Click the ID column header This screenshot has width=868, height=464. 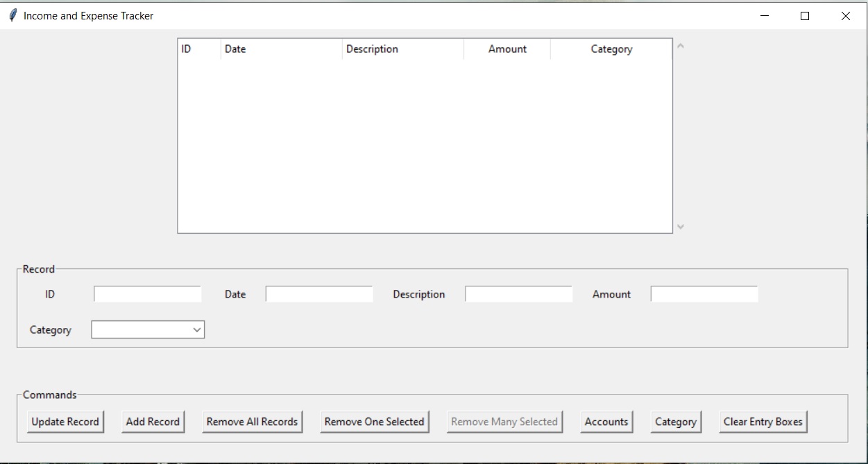click(x=199, y=49)
